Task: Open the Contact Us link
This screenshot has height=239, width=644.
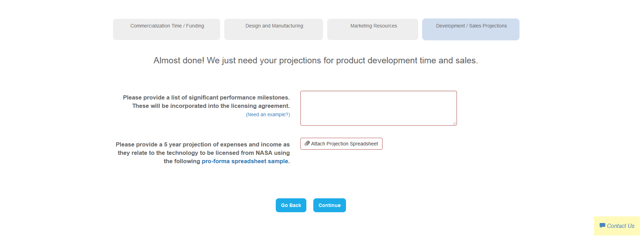Action: click(x=620, y=226)
